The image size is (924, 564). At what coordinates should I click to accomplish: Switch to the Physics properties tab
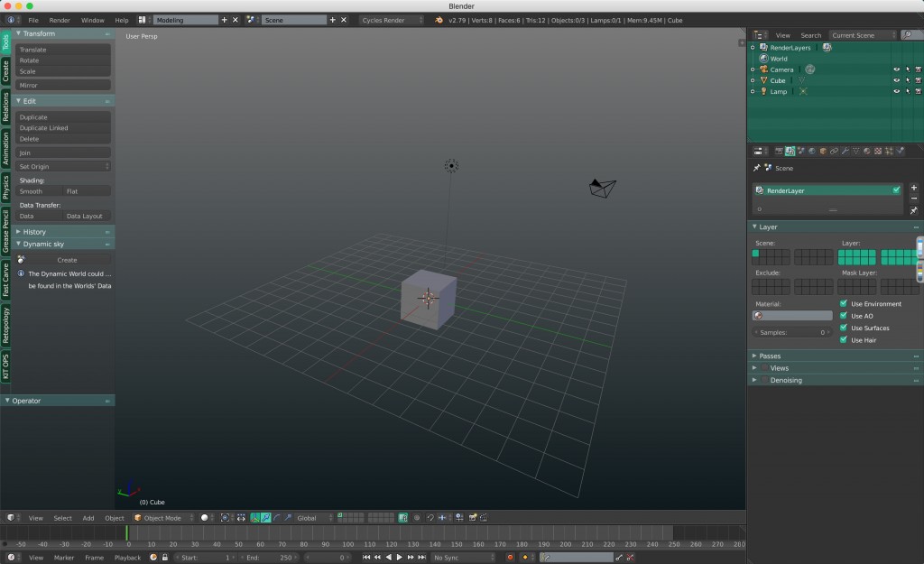coord(898,151)
